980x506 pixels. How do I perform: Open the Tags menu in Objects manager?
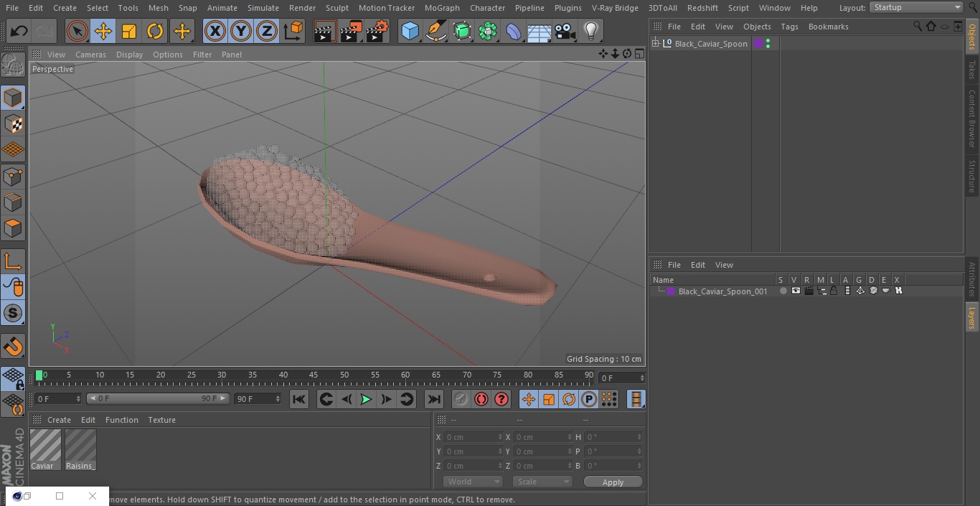[789, 27]
